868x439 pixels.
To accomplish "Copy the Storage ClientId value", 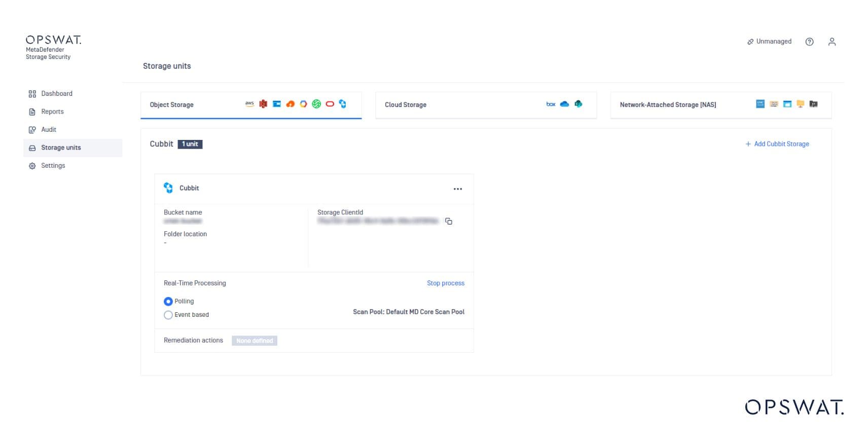I will click(x=449, y=221).
